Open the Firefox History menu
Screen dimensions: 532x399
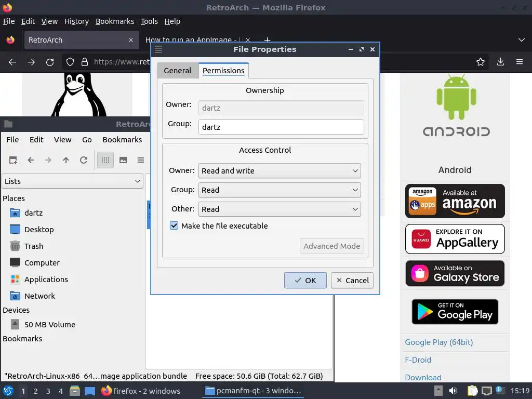[x=76, y=21]
